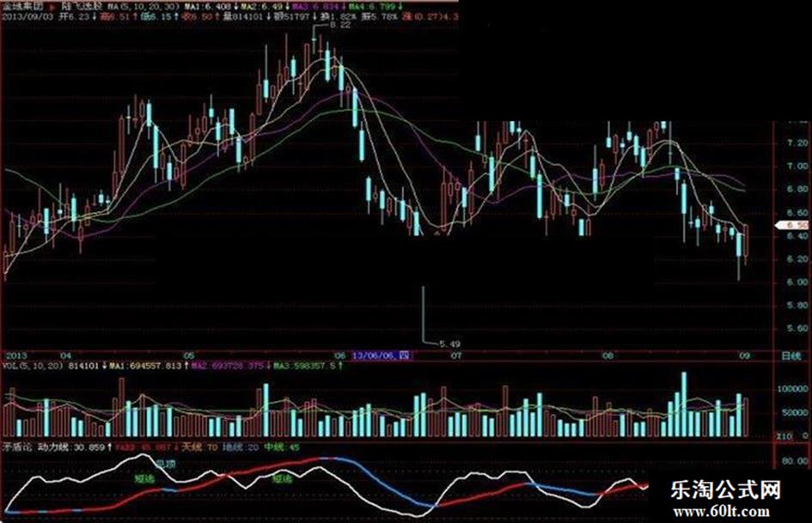Click the green 中线 45 indicator value
This screenshot has width=812, height=523.
click(x=282, y=447)
